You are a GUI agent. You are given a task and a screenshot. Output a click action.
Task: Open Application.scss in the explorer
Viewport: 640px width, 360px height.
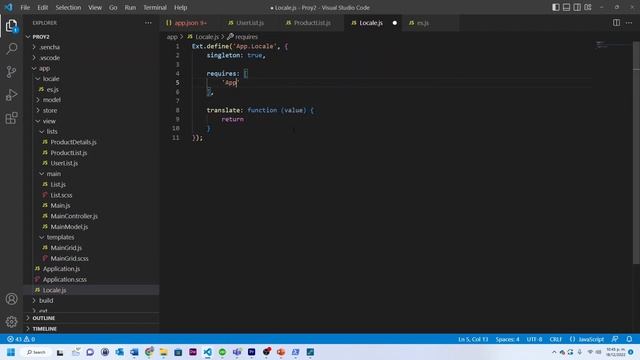(x=64, y=280)
